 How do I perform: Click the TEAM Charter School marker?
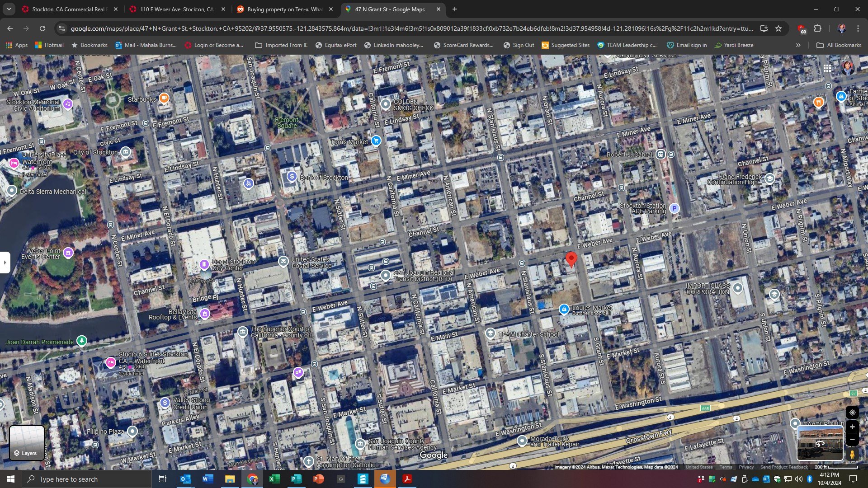pyautogui.click(x=491, y=333)
